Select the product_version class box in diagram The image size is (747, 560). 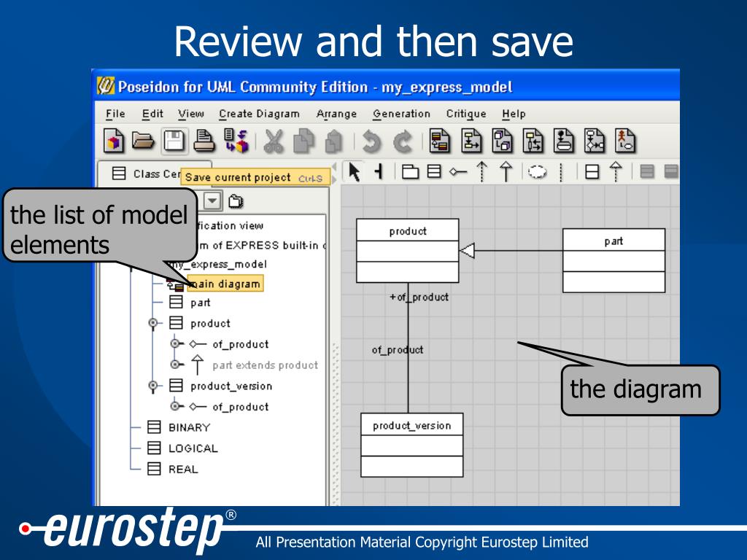point(411,445)
